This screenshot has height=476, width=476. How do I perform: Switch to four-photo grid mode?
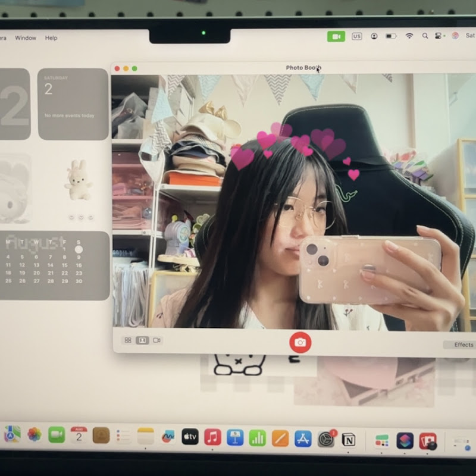point(127,340)
